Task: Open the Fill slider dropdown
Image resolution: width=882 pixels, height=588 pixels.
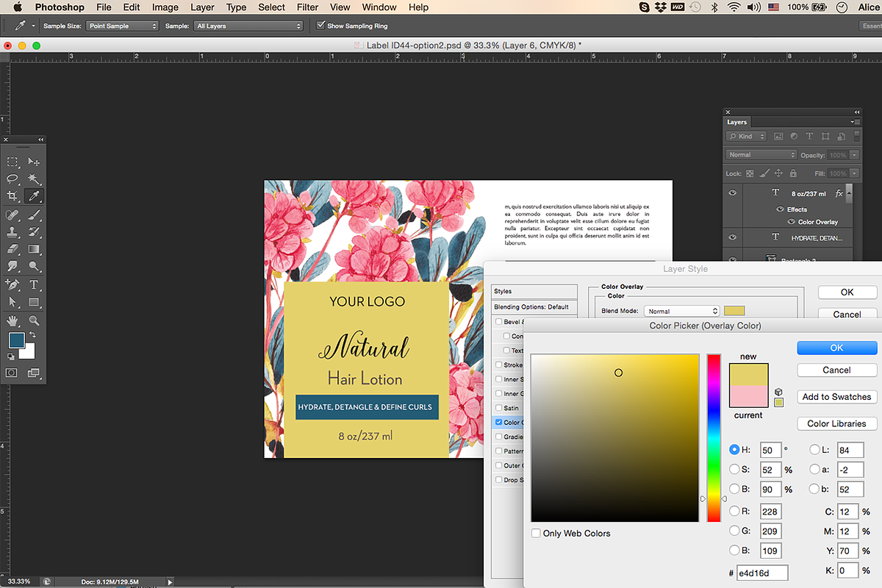Action: coord(854,173)
